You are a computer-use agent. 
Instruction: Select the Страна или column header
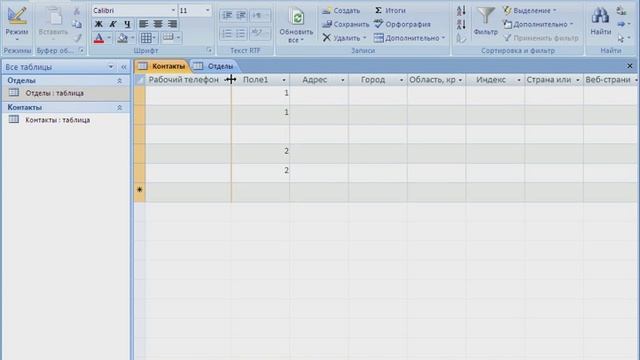[554, 80]
